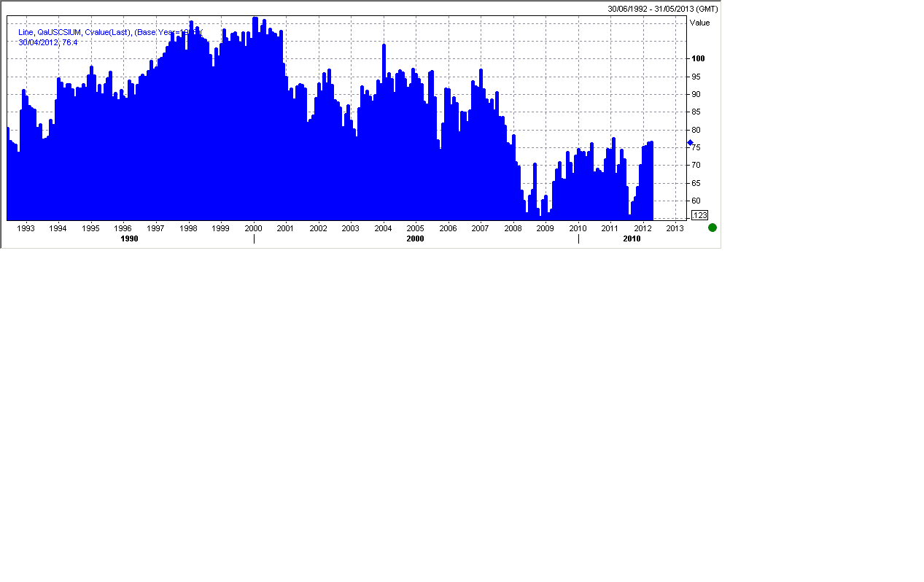Click the .123 decimal precision box
The height and width of the screenshot is (582, 924).
pyautogui.click(x=699, y=215)
